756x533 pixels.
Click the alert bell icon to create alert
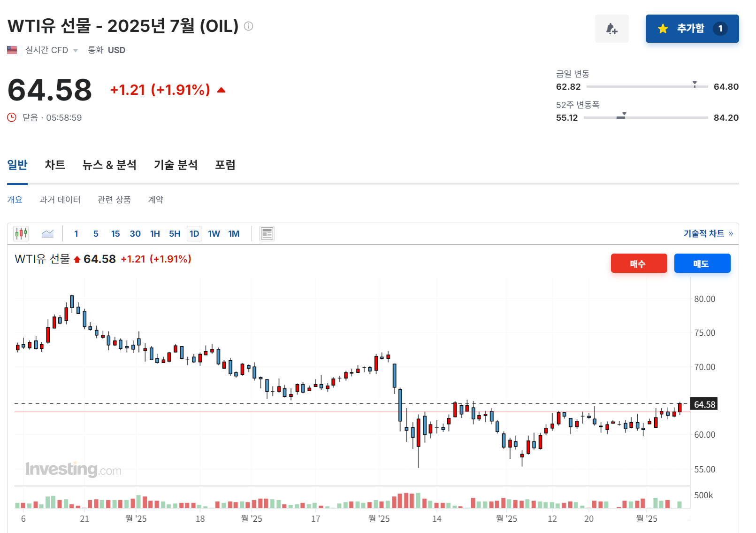[611, 29]
